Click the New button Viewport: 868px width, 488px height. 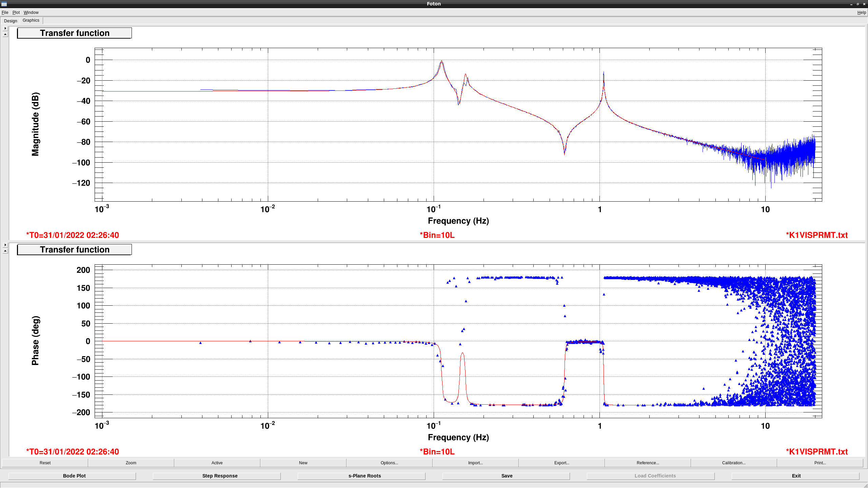[x=303, y=463]
